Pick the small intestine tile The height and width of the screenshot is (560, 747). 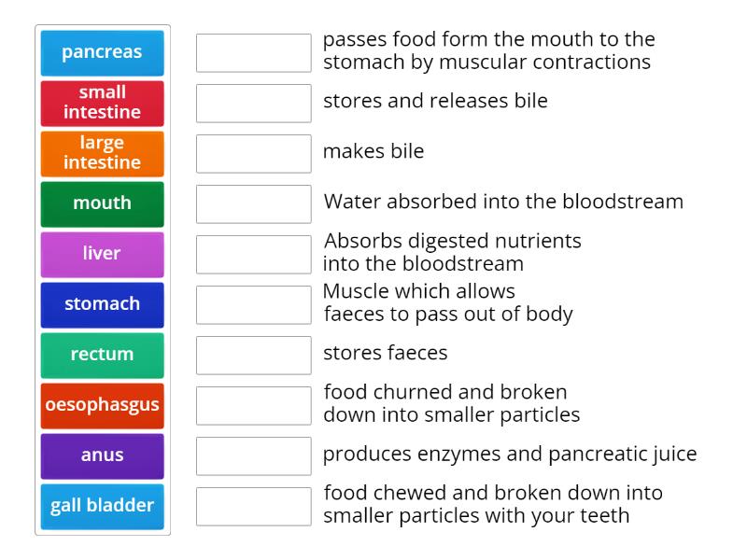[102, 103]
